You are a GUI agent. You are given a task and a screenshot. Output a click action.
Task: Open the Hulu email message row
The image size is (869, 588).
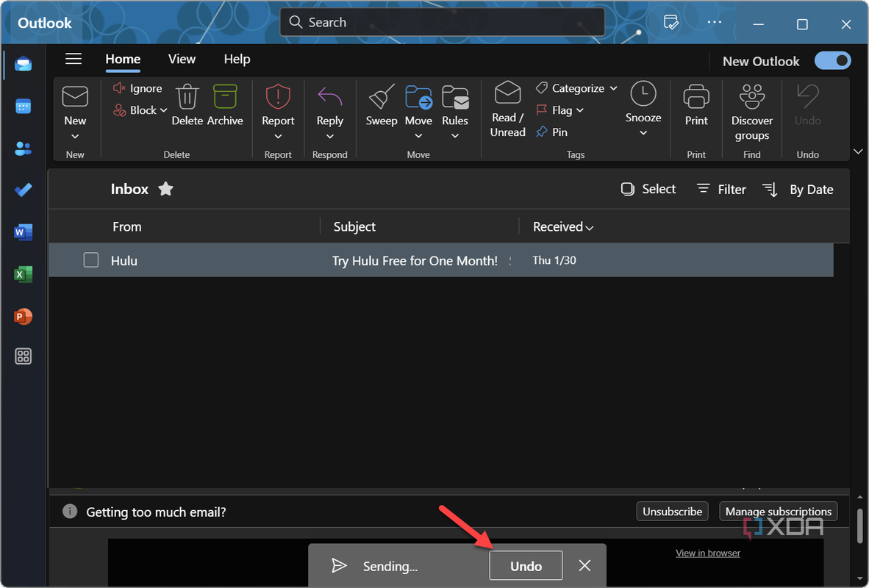click(441, 260)
